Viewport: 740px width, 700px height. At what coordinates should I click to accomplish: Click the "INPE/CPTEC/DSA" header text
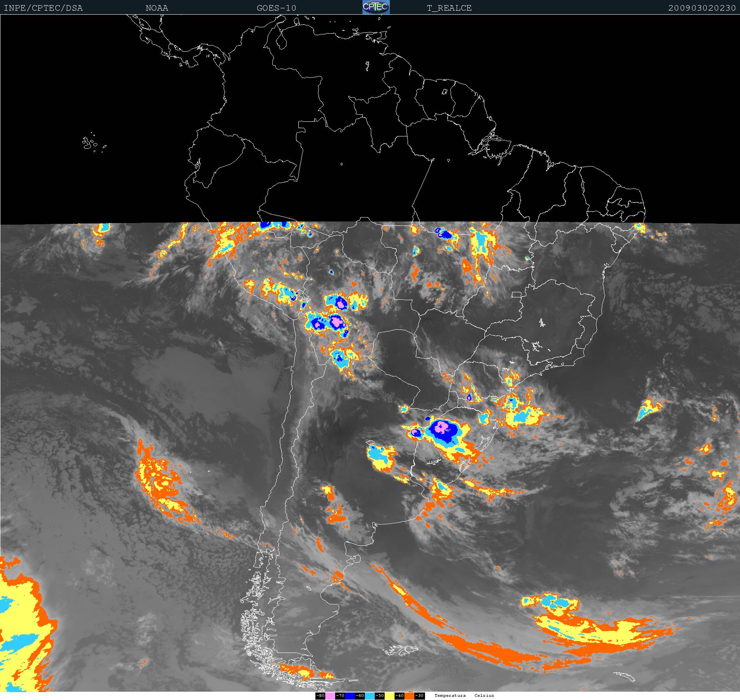[x=43, y=8]
